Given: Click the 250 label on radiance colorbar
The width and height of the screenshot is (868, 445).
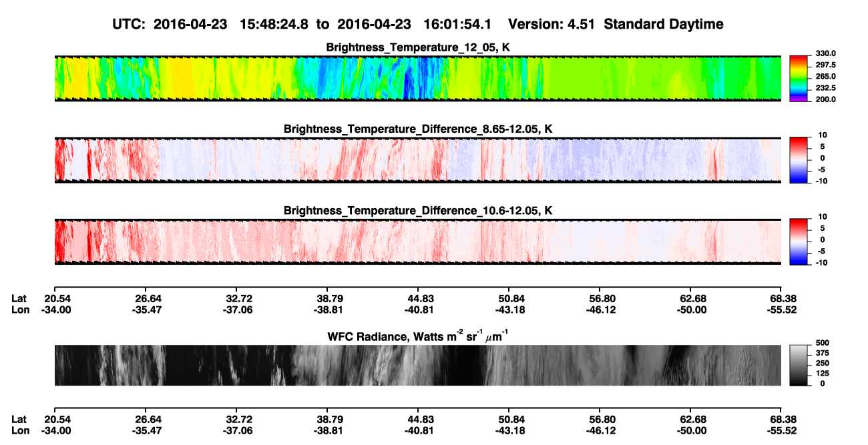Looking at the screenshot, I should 822,363.
